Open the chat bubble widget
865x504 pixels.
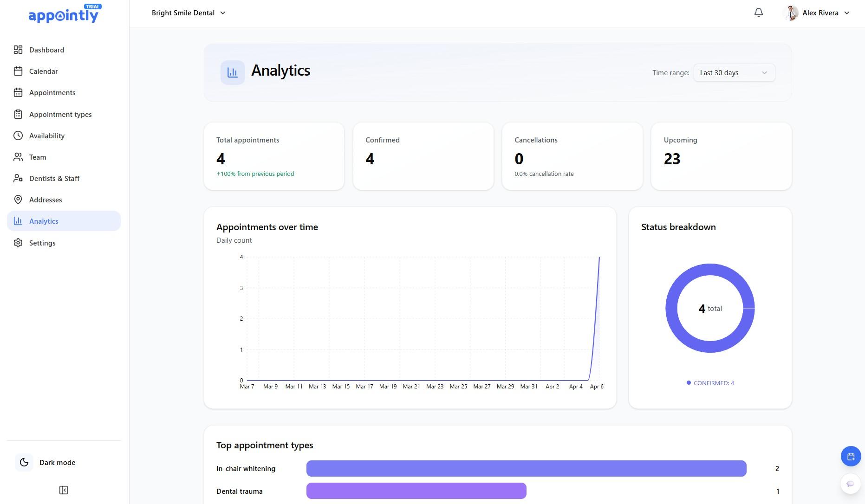850,484
